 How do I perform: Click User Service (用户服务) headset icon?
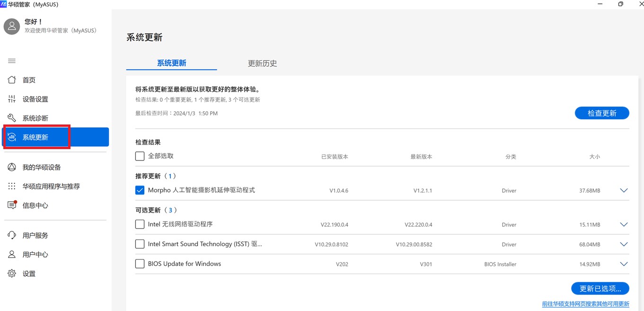click(12, 235)
